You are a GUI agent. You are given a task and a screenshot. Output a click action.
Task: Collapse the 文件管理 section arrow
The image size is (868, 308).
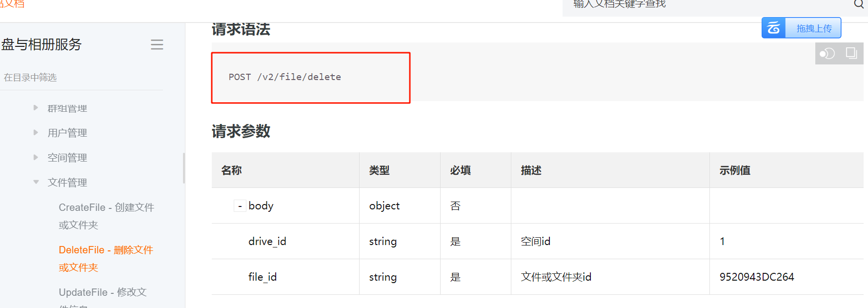(x=36, y=182)
